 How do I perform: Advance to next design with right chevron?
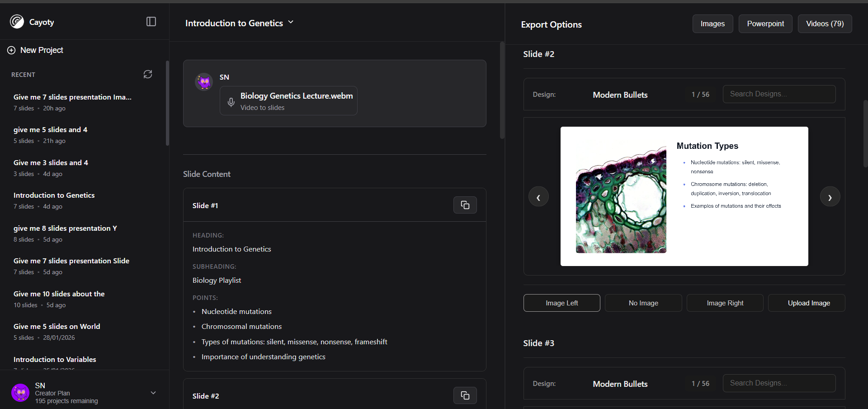point(830,196)
